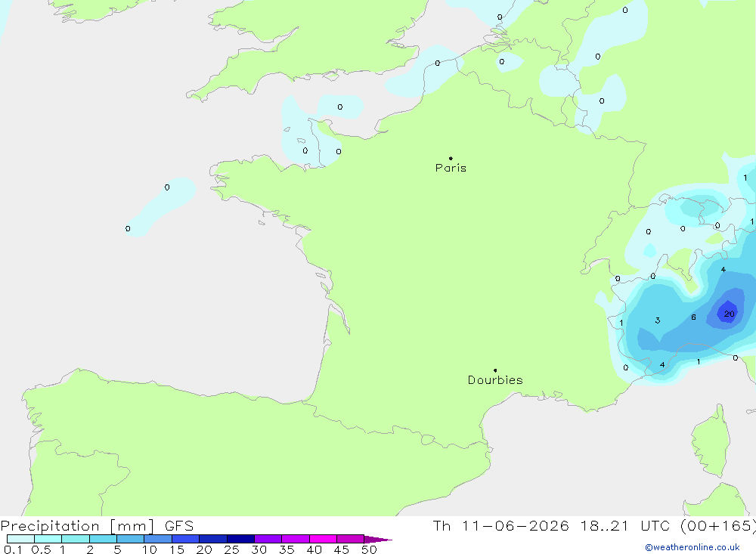This screenshot has width=756, height=554.
Task: Select the 1–2 mm legend swatch
Action: [x=75, y=539]
